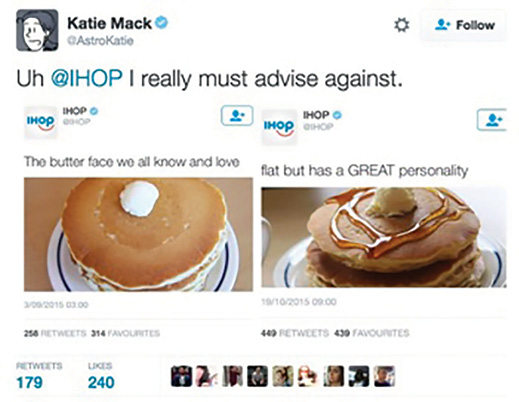Click IHOP verified badge in right tweet
519x402 pixels.
337,115
